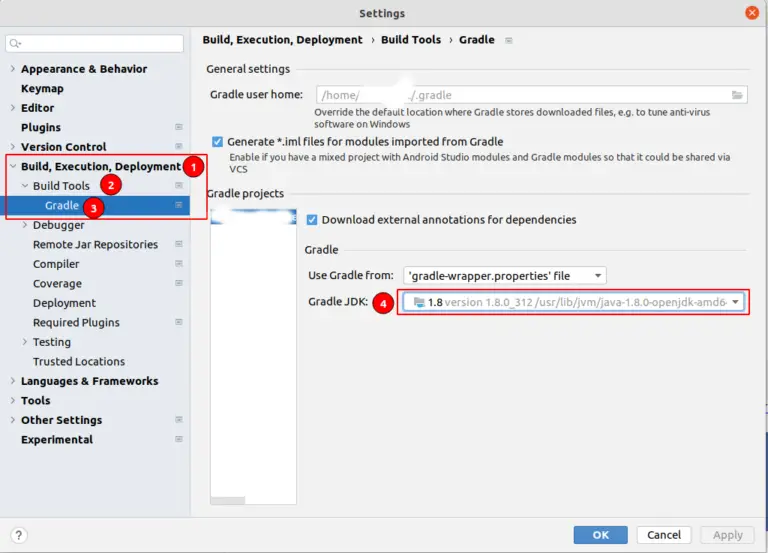The image size is (768, 553).
Task: Select Plugins in settings tree
Action: tap(41, 127)
